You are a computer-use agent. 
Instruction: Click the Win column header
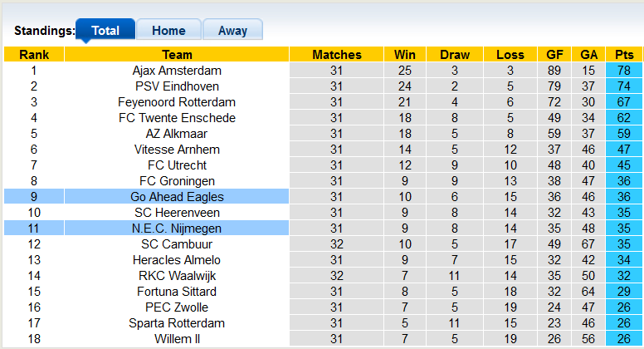coord(405,55)
